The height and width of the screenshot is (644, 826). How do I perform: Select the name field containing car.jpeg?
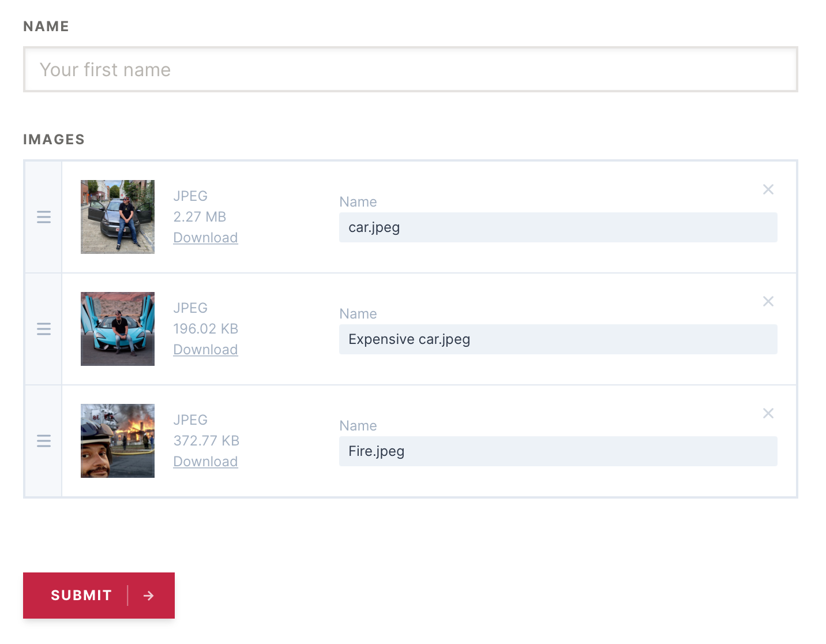(557, 227)
